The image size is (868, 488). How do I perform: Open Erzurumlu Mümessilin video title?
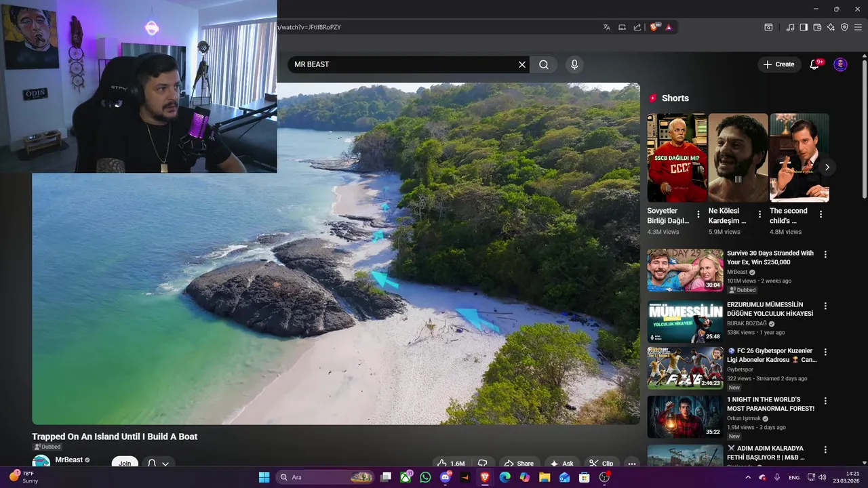(770, 309)
